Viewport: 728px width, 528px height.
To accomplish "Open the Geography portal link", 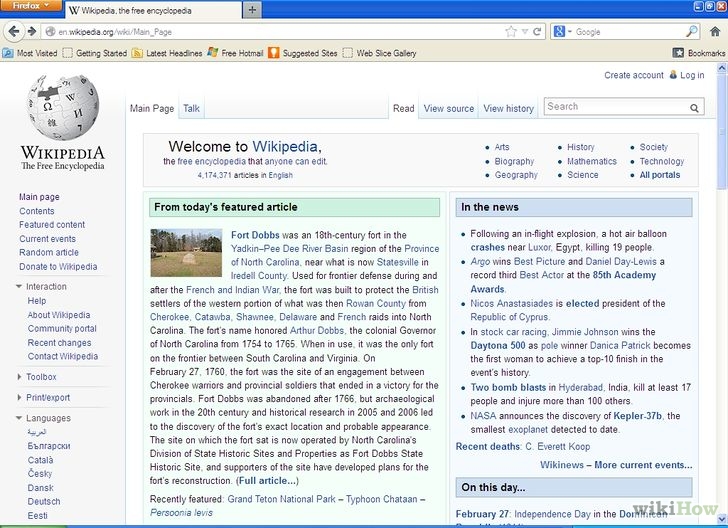I will pyautogui.click(x=516, y=175).
